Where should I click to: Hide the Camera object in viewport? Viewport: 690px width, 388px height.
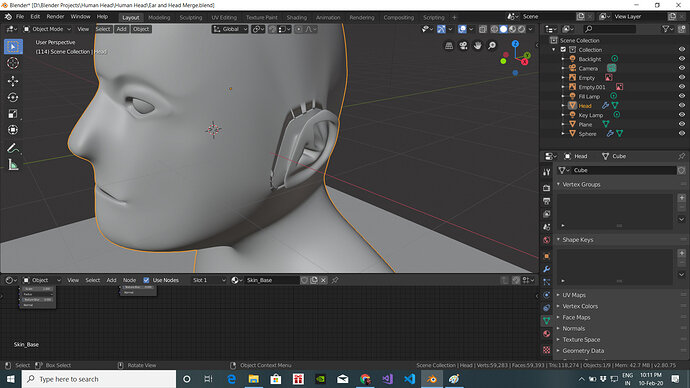pyautogui.click(x=682, y=68)
